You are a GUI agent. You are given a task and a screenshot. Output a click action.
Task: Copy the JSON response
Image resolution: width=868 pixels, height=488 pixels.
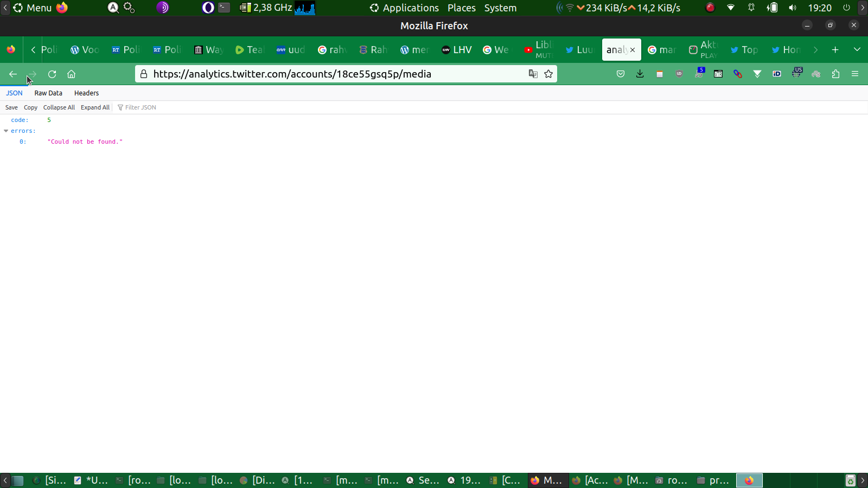click(x=30, y=107)
